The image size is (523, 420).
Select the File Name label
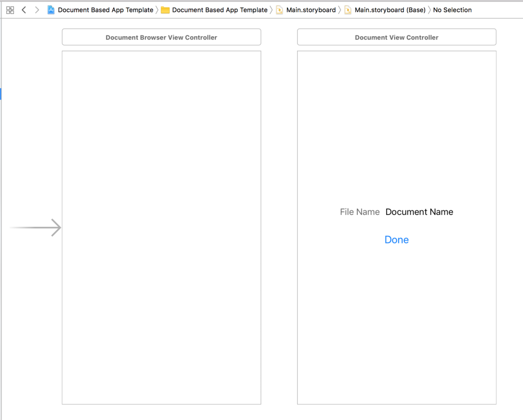tap(360, 212)
